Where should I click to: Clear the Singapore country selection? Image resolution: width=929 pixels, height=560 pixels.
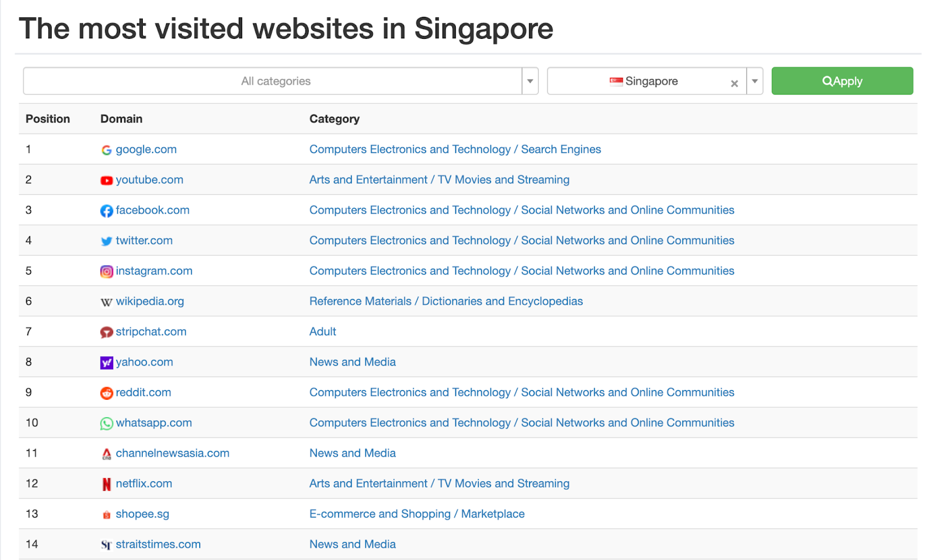tap(734, 84)
